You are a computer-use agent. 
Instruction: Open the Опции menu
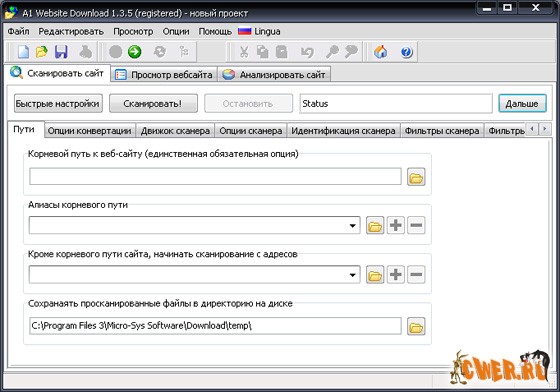(x=176, y=32)
